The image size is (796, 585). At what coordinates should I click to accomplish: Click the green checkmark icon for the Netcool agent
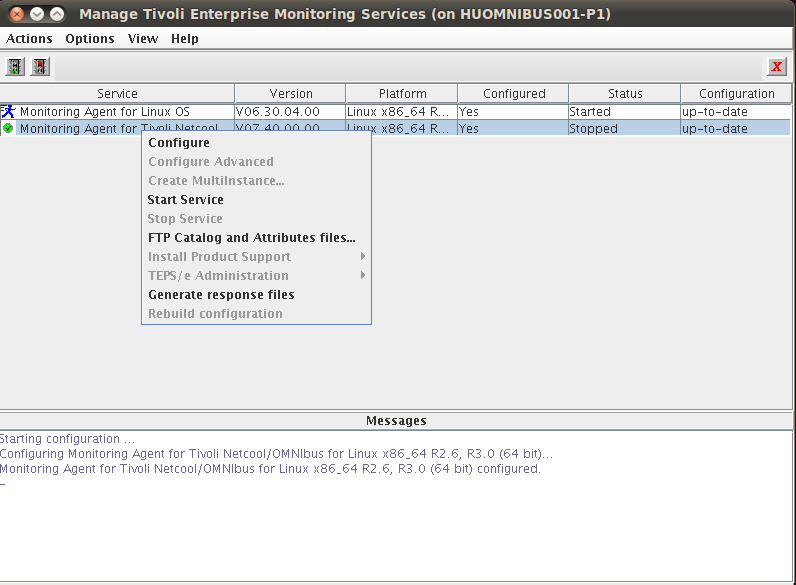[8, 128]
